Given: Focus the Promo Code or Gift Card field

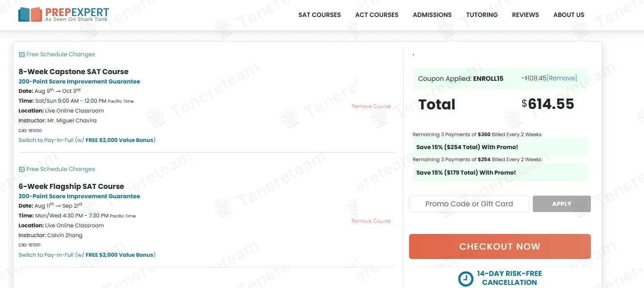Looking at the screenshot, I should point(468,204).
